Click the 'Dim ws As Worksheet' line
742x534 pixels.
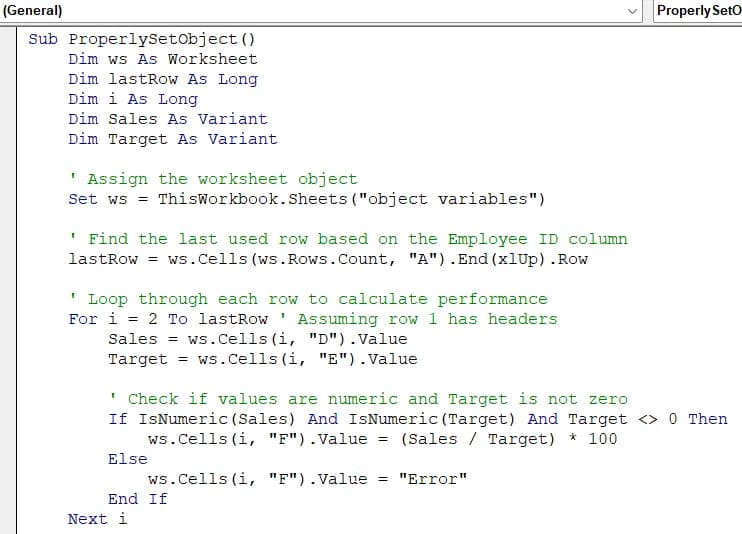163,59
